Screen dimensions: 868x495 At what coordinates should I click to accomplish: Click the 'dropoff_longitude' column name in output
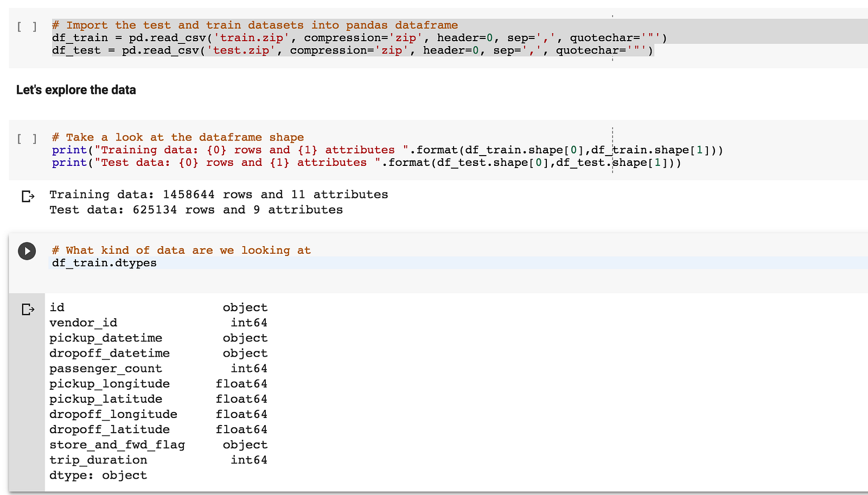(113, 414)
